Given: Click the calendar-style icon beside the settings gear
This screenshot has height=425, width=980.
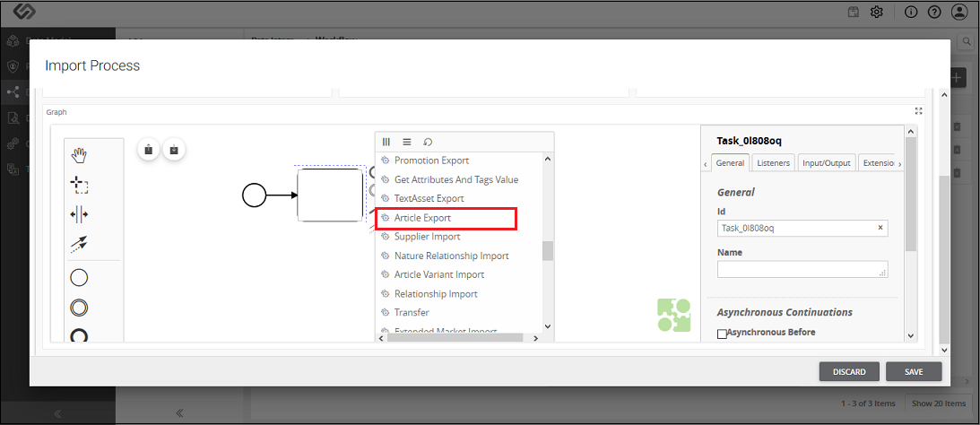Looking at the screenshot, I should click(x=853, y=12).
